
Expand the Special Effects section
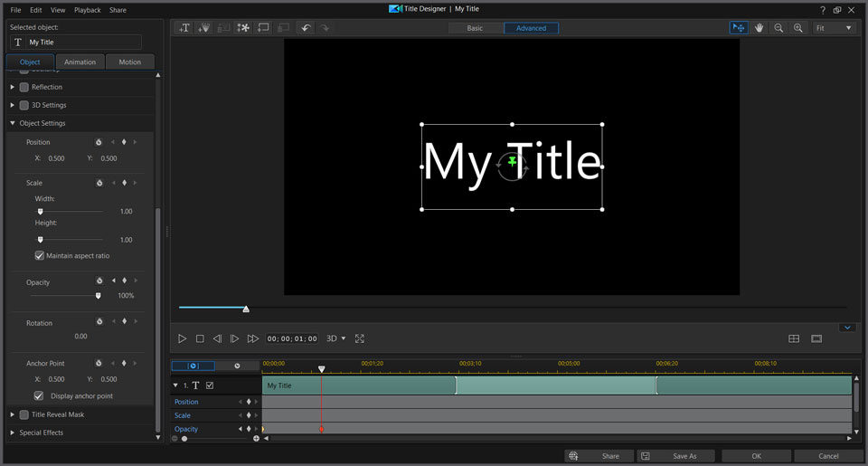point(13,433)
